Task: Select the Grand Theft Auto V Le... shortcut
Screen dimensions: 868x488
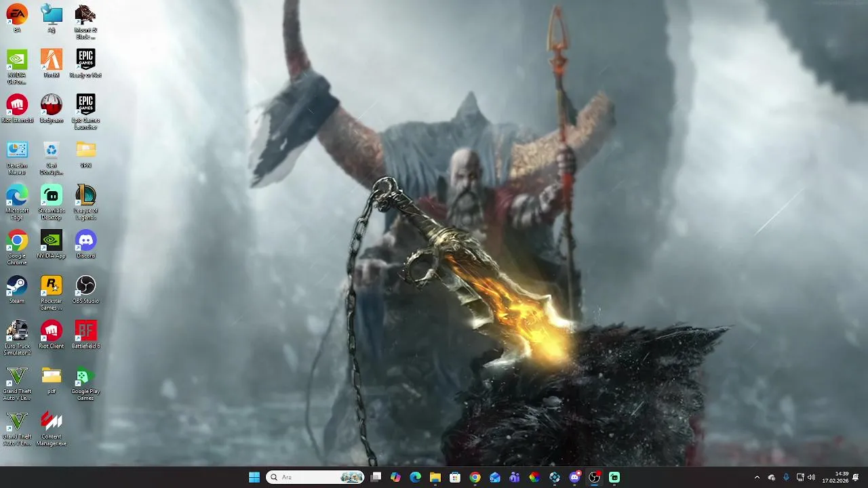Action: point(17,383)
